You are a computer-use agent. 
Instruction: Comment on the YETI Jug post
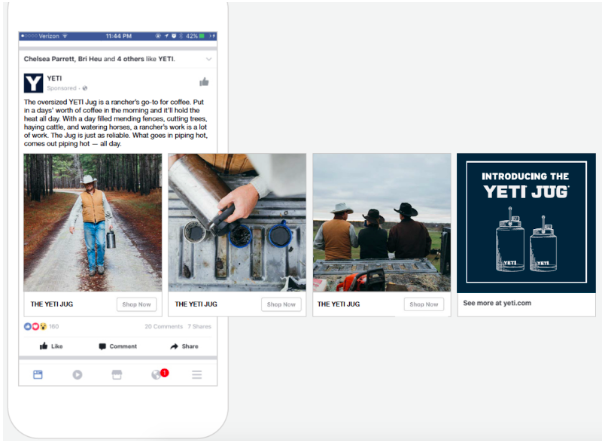(x=118, y=346)
